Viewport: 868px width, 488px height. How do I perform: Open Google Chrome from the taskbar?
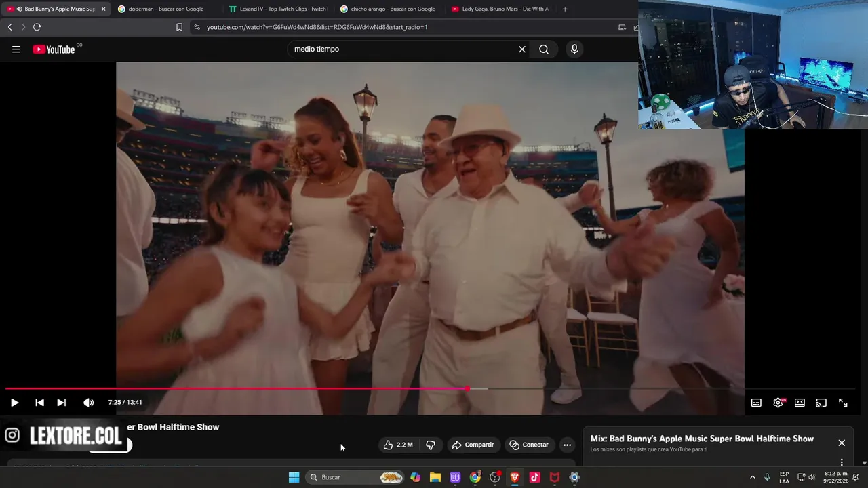pyautogui.click(x=475, y=477)
